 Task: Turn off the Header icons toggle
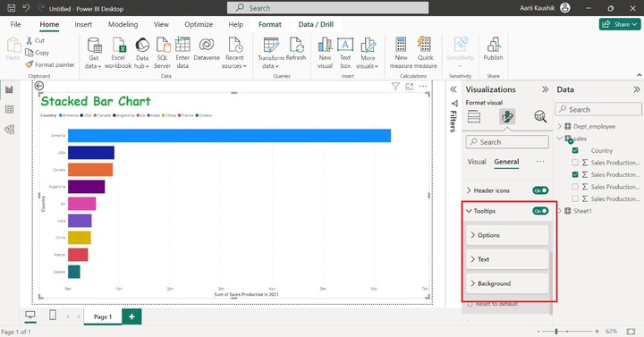(540, 190)
